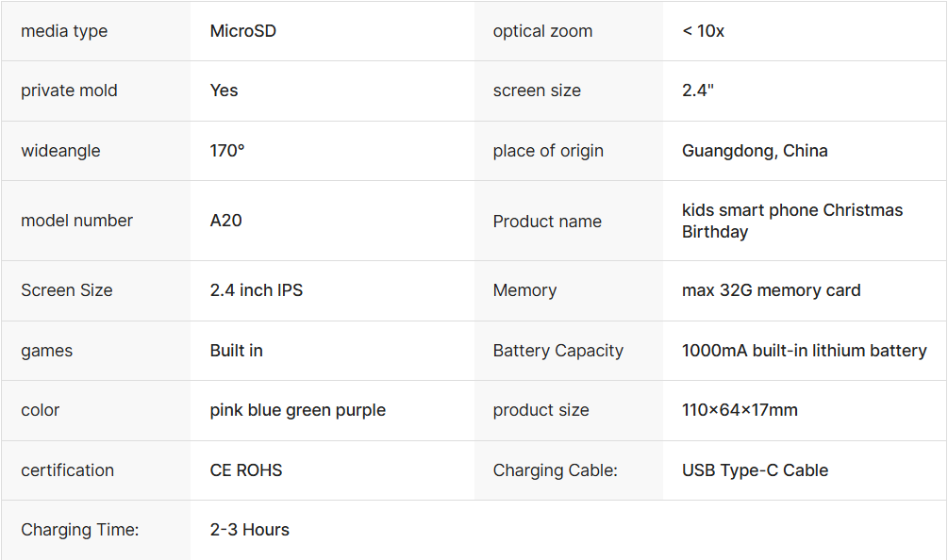Click the '< 10x' zoom value
The height and width of the screenshot is (560, 948).
point(703,31)
